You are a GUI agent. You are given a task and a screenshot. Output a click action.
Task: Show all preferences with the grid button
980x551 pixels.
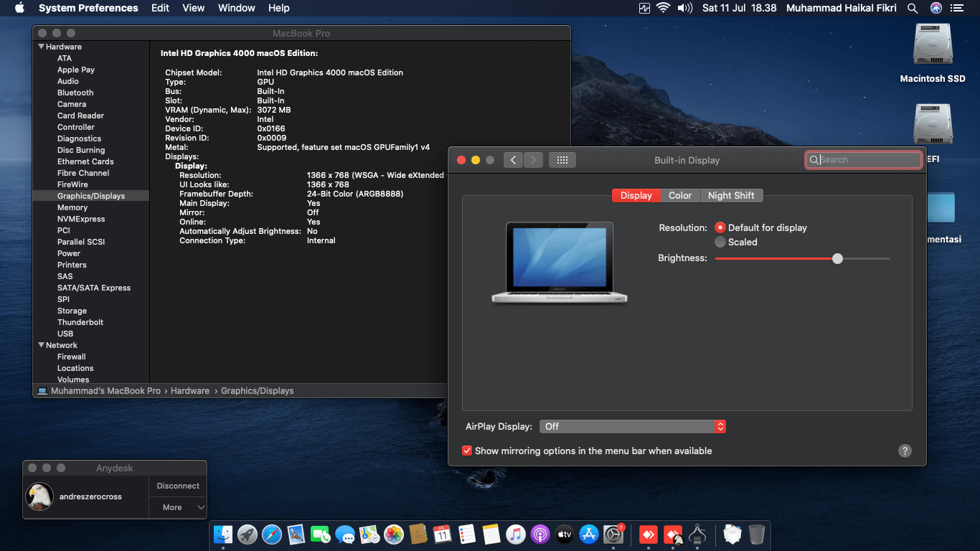[562, 160]
